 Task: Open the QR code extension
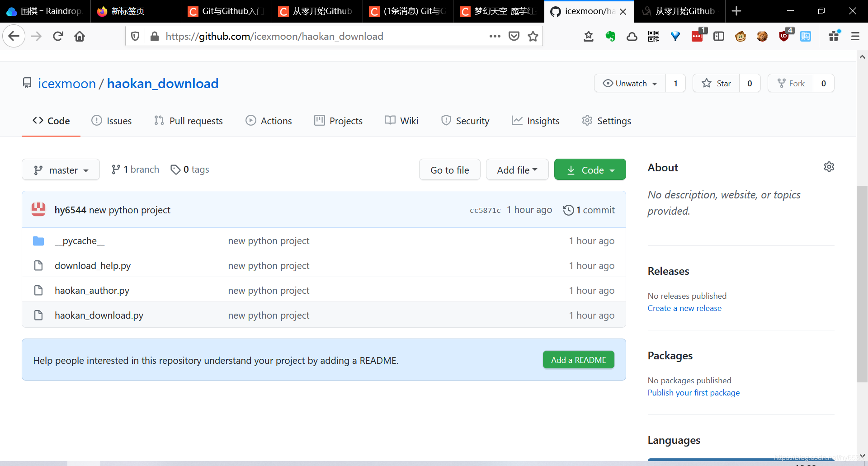coord(654,36)
